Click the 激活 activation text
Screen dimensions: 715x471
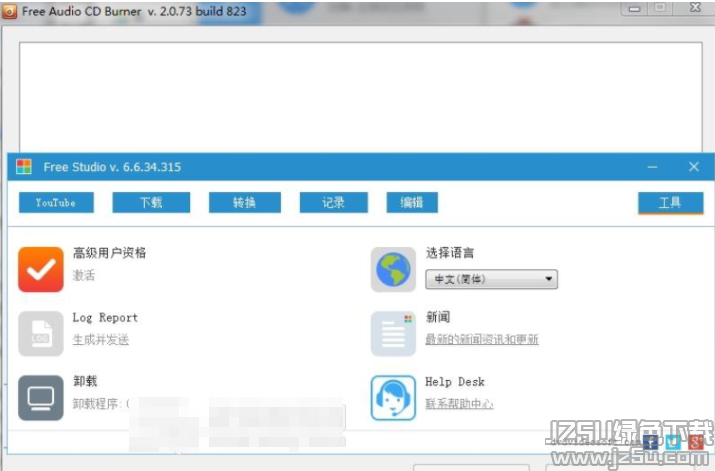84,275
